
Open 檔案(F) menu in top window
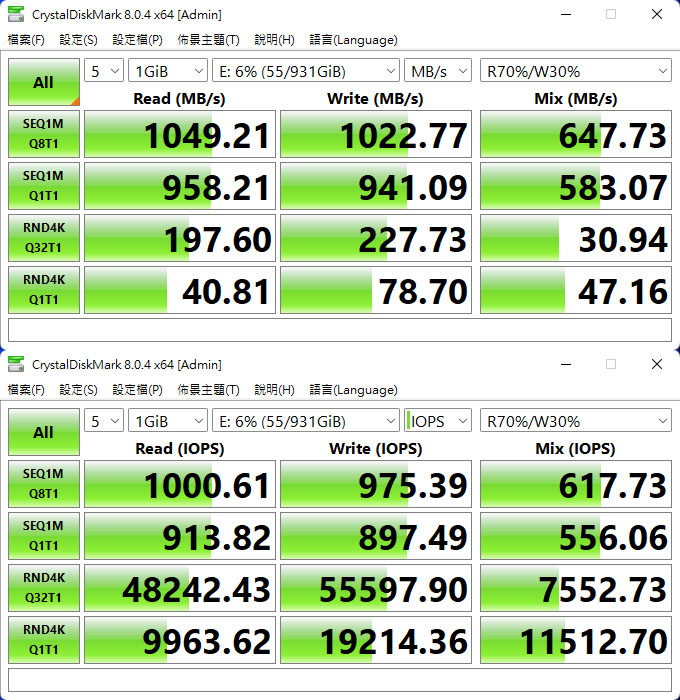(26, 40)
